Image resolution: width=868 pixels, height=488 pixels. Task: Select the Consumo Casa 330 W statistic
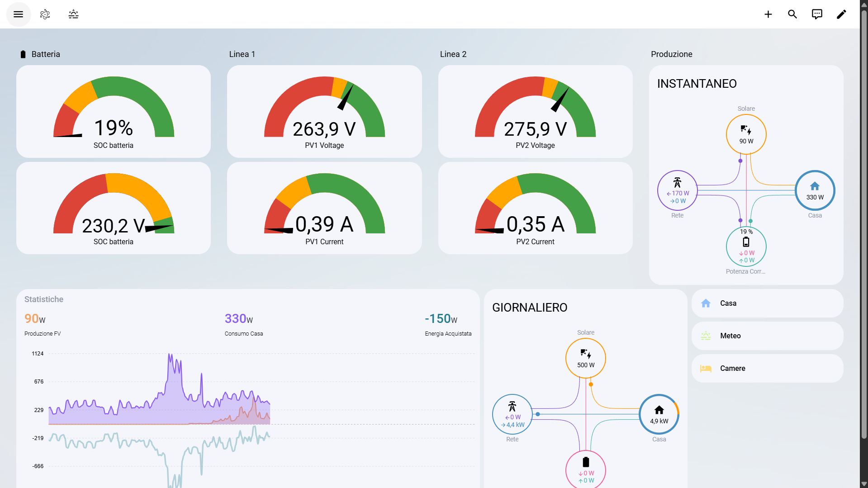click(244, 324)
